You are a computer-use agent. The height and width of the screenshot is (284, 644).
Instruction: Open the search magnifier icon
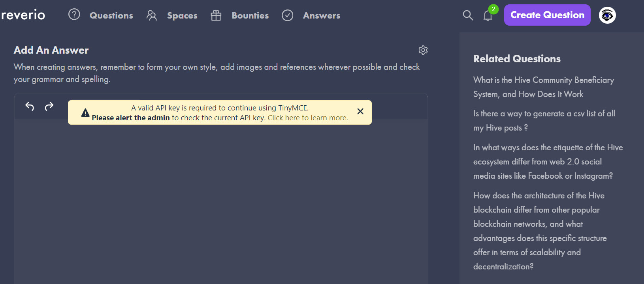pos(468,15)
